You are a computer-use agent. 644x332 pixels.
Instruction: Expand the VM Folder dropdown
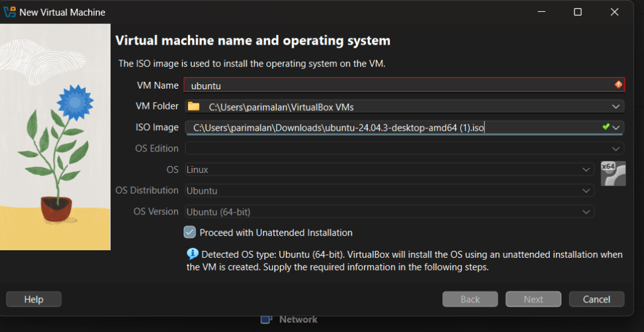click(615, 106)
